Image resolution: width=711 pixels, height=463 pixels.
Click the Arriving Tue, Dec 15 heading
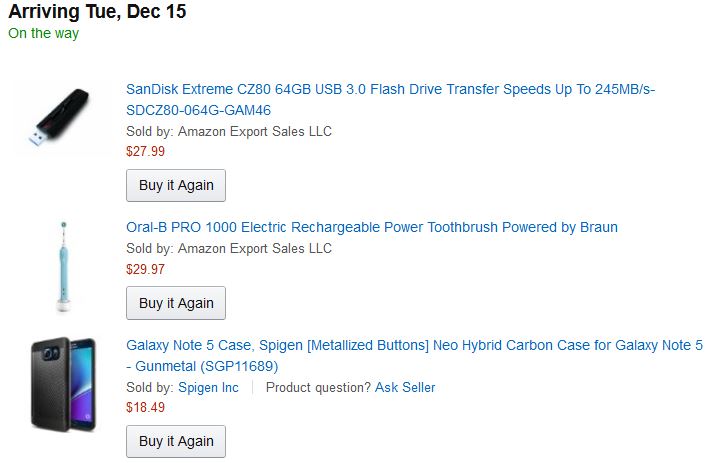tap(97, 12)
